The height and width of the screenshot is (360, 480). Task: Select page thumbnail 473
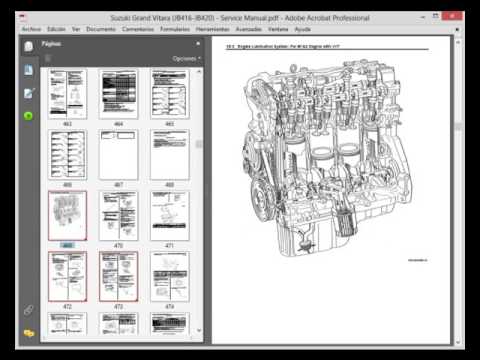pyautogui.click(x=118, y=277)
